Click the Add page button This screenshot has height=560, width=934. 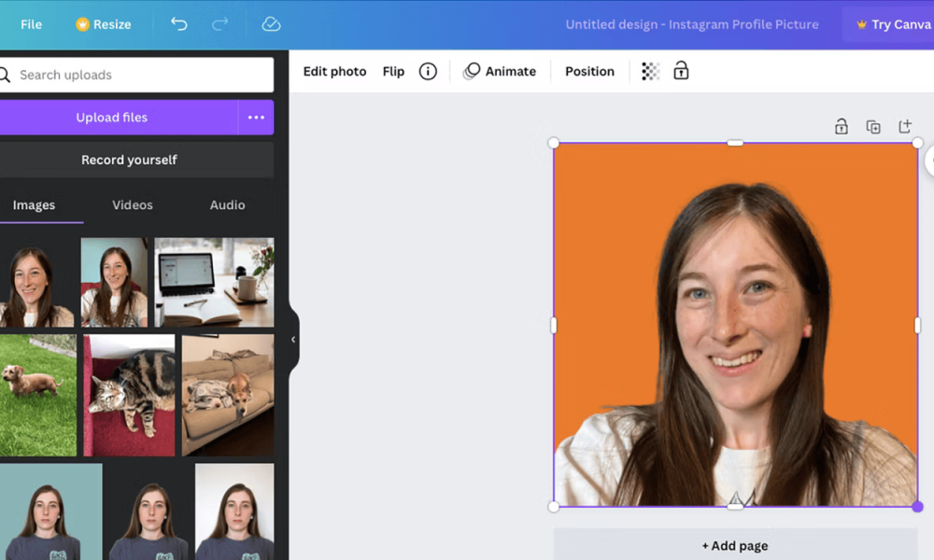coord(735,546)
